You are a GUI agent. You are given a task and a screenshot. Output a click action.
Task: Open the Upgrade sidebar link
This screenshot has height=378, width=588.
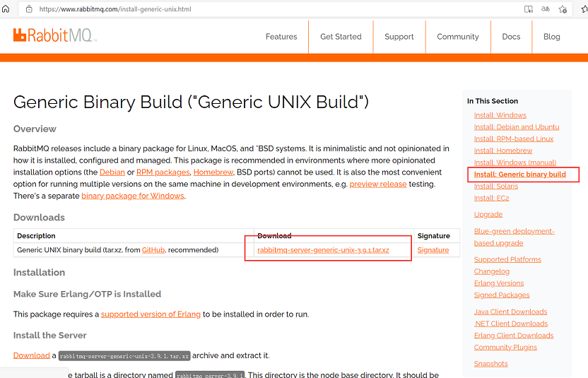pos(488,215)
